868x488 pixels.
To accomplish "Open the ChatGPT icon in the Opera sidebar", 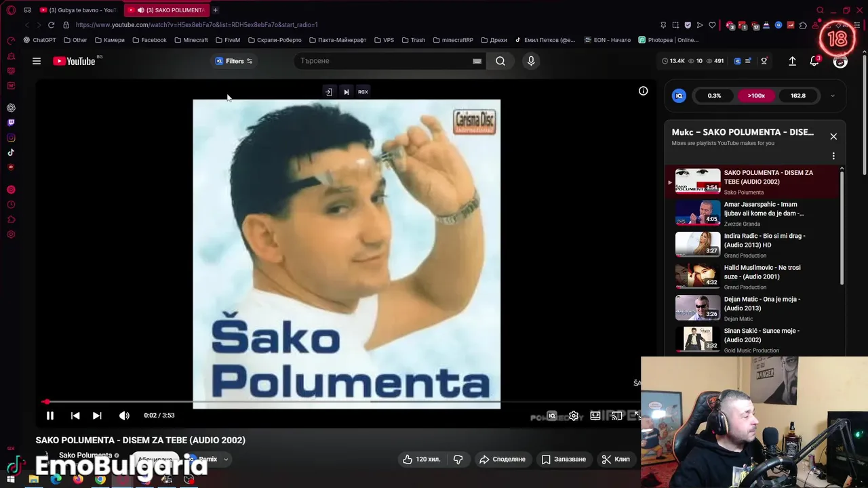I will (x=11, y=108).
